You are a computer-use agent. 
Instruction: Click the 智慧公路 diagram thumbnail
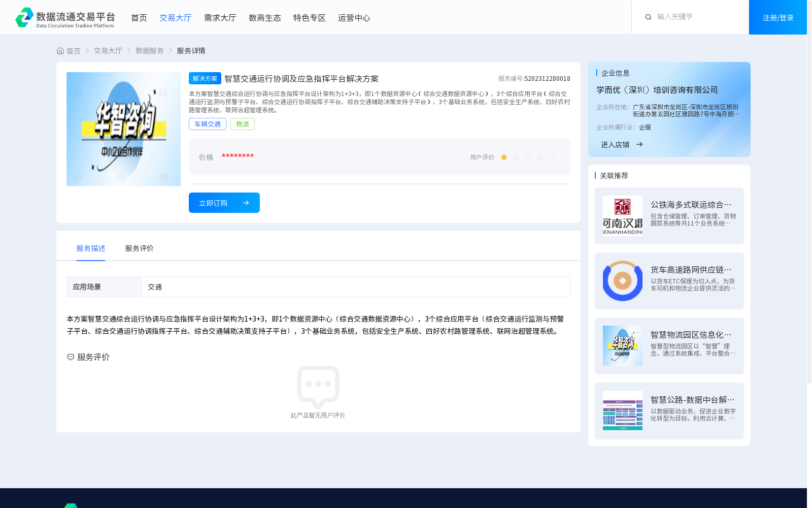tap(623, 411)
